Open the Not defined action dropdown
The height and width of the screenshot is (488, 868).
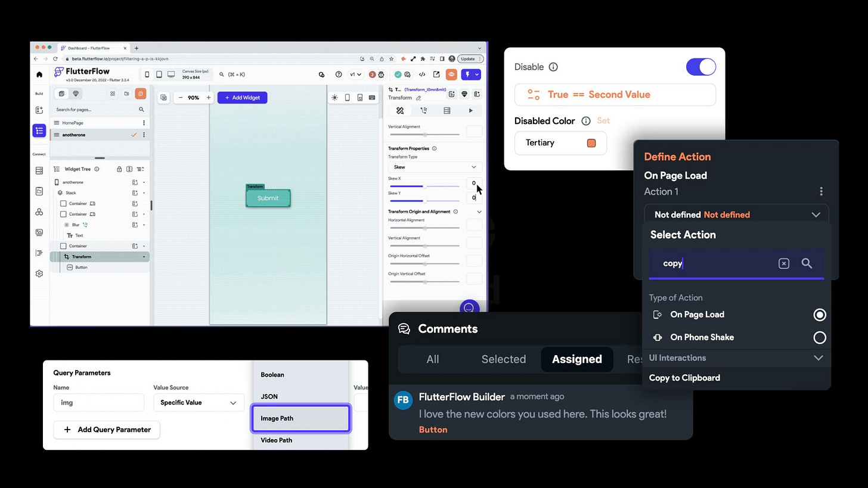pos(736,215)
